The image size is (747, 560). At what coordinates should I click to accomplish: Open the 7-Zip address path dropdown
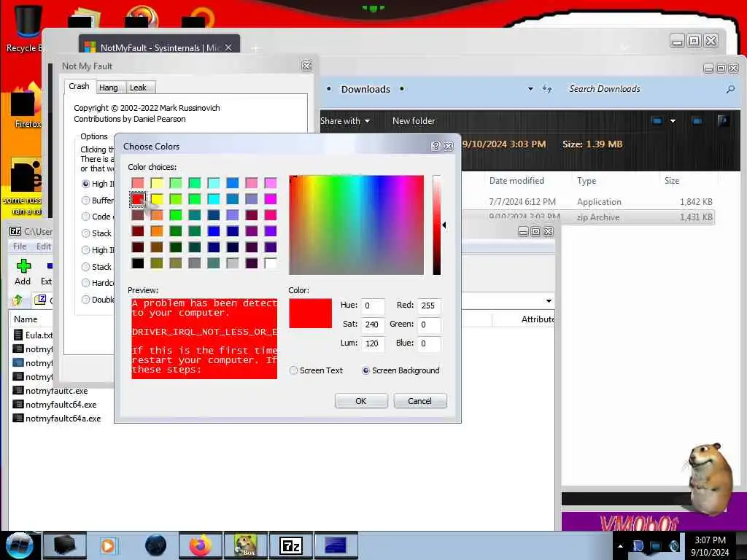pyautogui.click(x=549, y=301)
